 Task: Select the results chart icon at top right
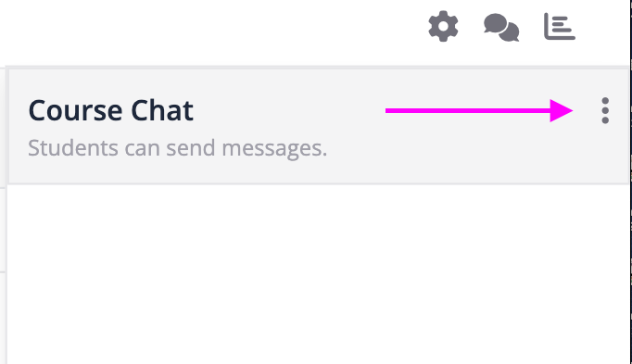point(560,27)
